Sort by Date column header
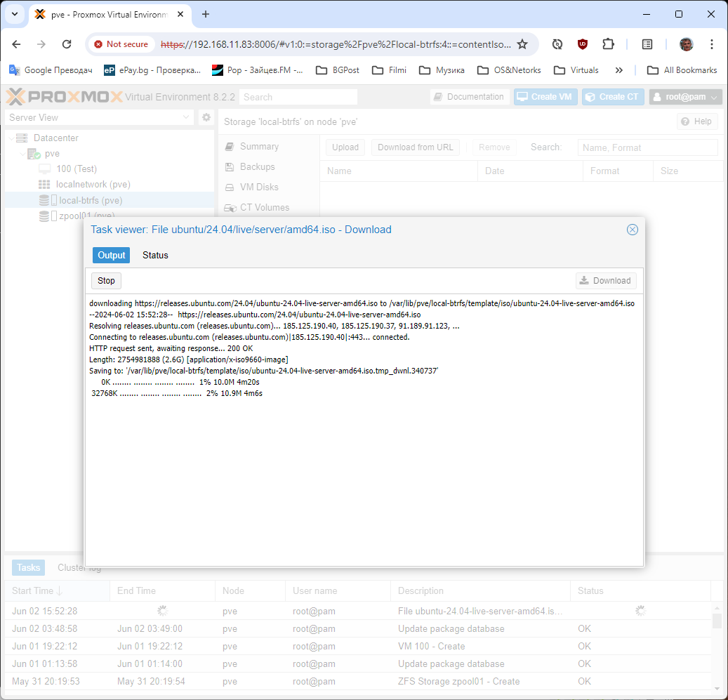Image resolution: width=728 pixels, height=700 pixels. coord(530,171)
